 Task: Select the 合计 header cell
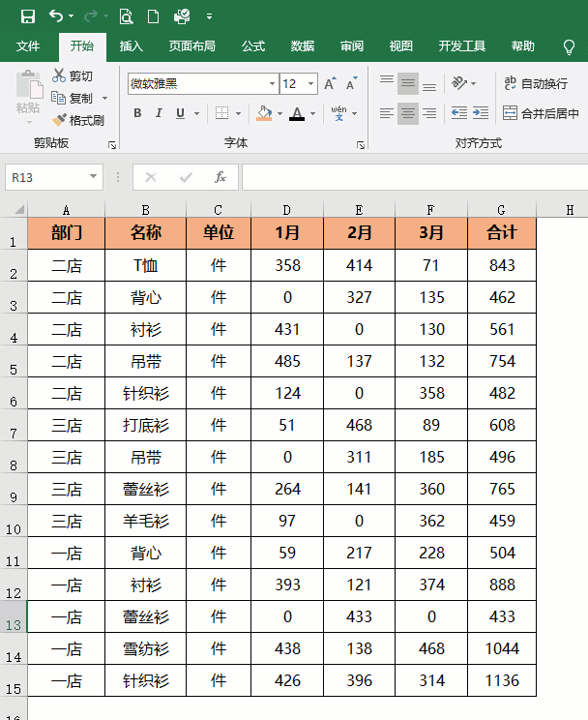click(502, 233)
